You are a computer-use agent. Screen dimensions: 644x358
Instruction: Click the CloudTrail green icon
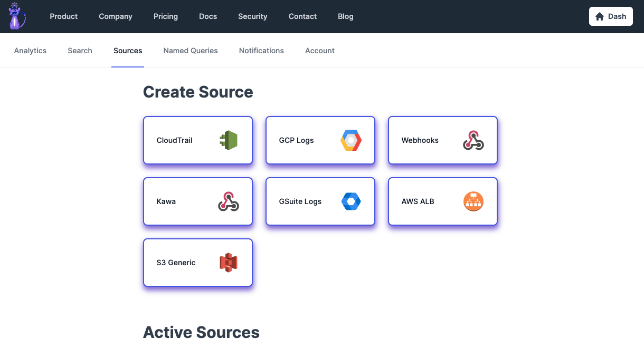pyautogui.click(x=229, y=140)
